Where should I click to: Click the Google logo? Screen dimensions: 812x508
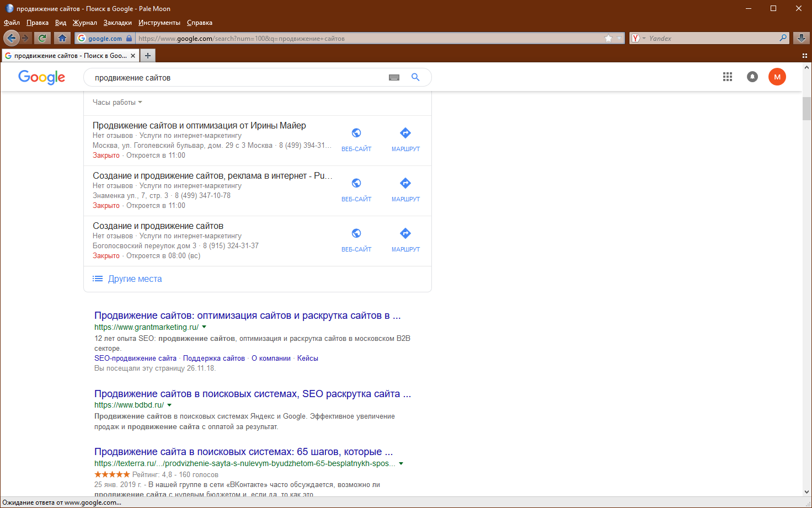click(x=42, y=77)
